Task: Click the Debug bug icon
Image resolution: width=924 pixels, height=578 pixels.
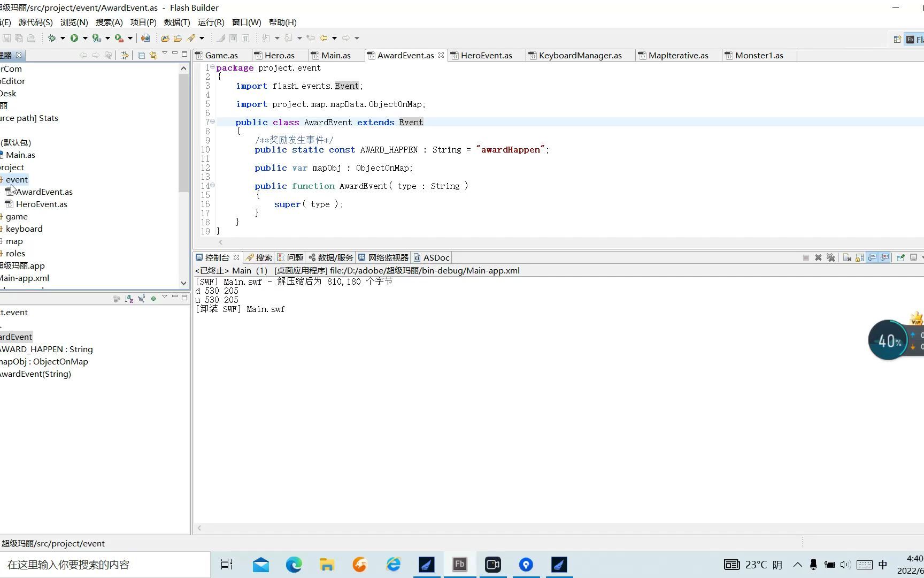Action: (52, 38)
